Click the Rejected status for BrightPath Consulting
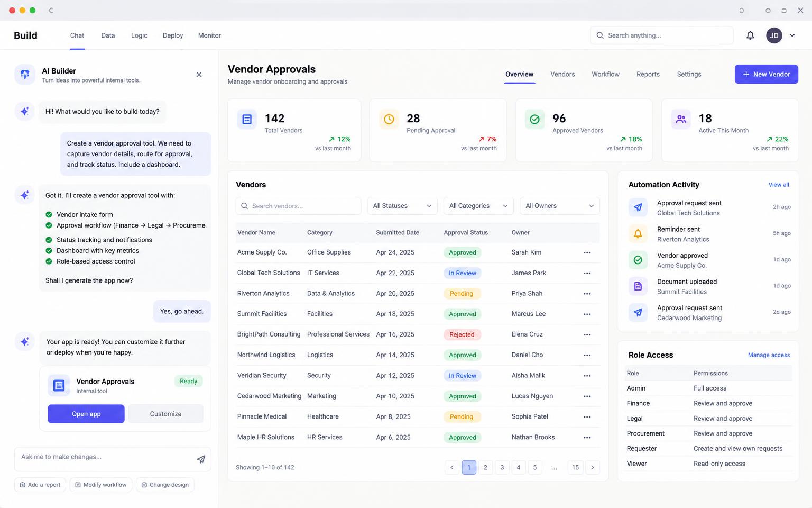Viewport: 812px width, 508px height. coord(462,334)
